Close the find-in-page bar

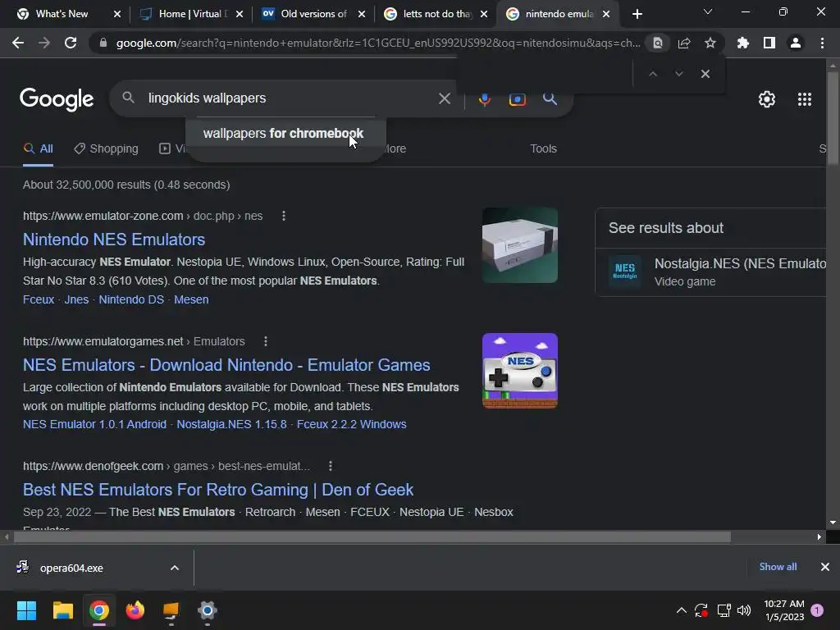tap(705, 74)
